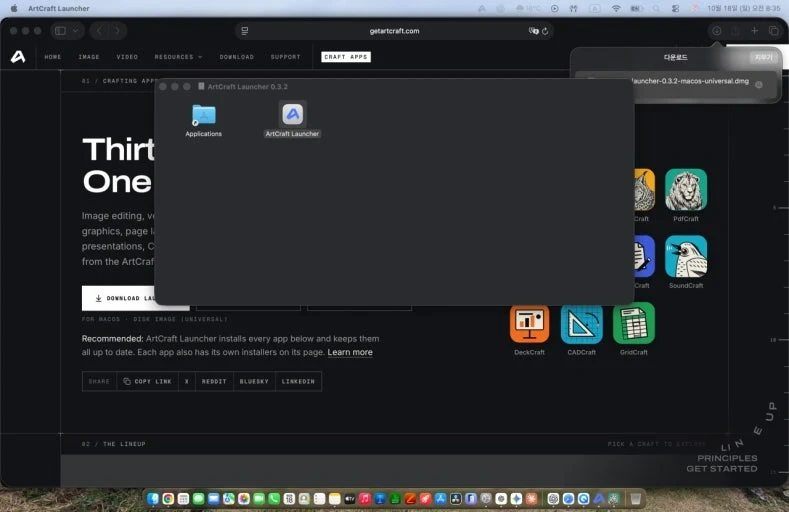Go to the SUPPORT nav item
Screen dimensions: 789x512
(x=285, y=57)
